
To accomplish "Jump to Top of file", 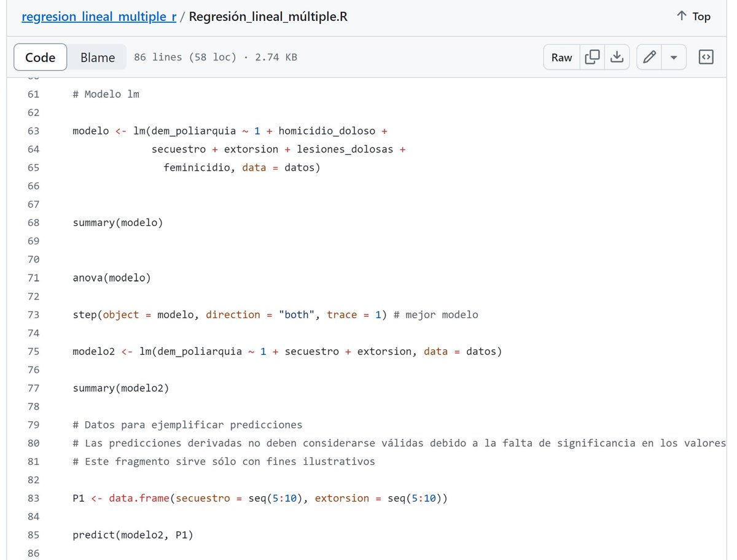I will coord(693,17).
